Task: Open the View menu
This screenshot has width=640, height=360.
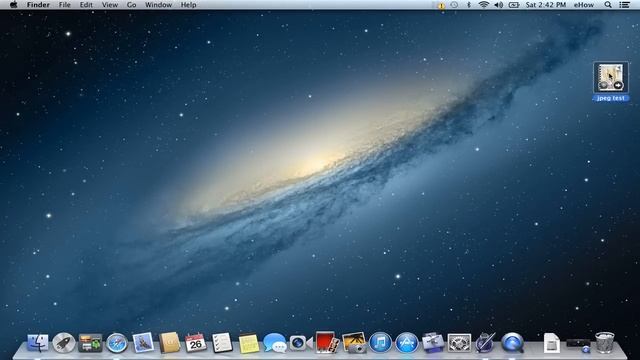Action: coord(110,5)
